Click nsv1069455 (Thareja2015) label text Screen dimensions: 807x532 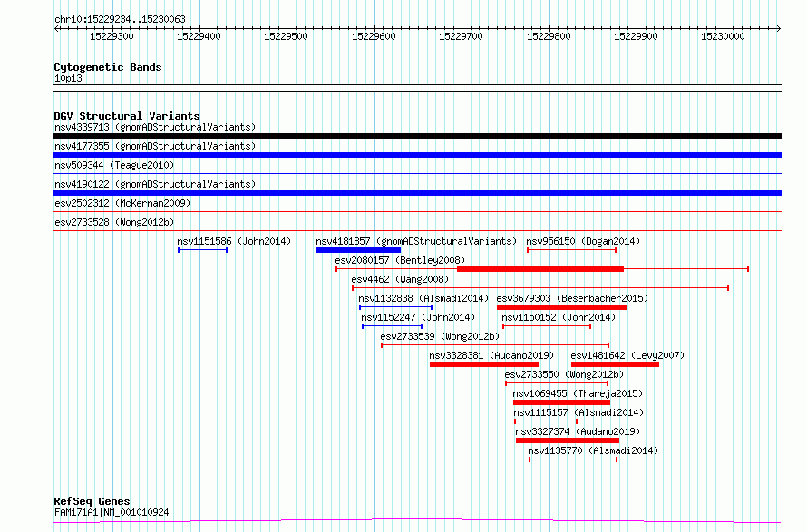[578, 393]
